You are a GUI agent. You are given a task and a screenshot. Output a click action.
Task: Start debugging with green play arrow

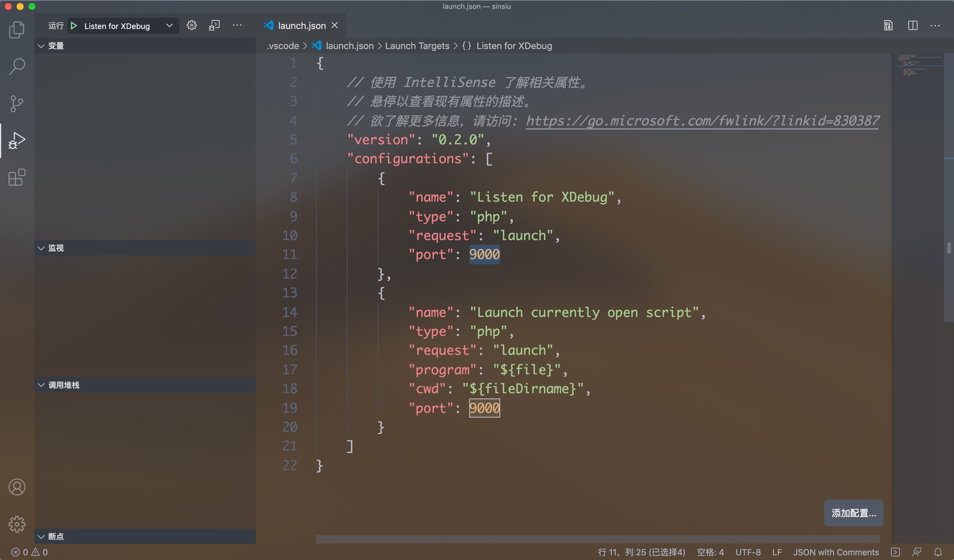tap(74, 26)
